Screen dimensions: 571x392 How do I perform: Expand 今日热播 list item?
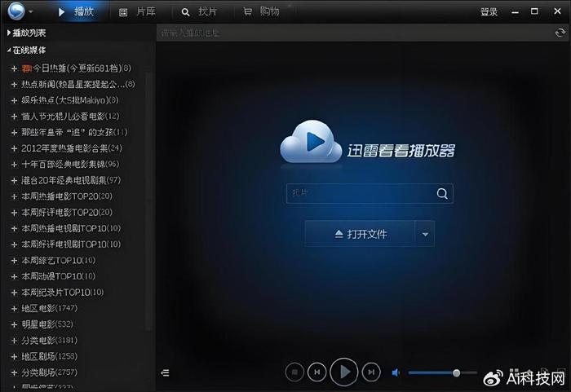point(14,68)
